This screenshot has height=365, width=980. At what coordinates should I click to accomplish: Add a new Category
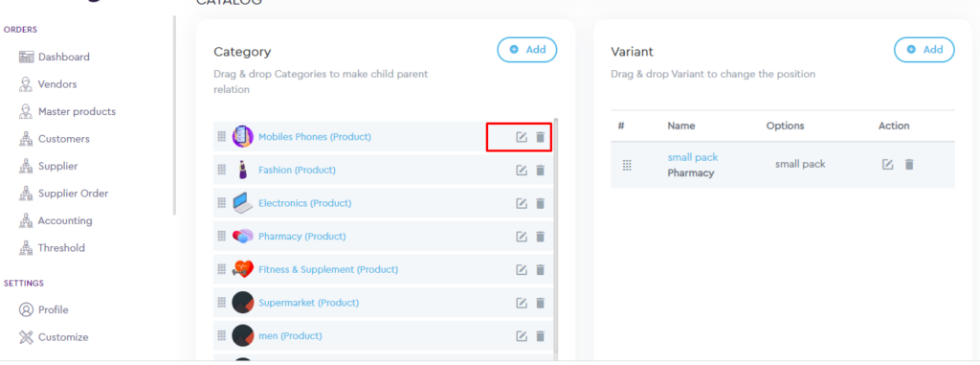[x=527, y=50]
